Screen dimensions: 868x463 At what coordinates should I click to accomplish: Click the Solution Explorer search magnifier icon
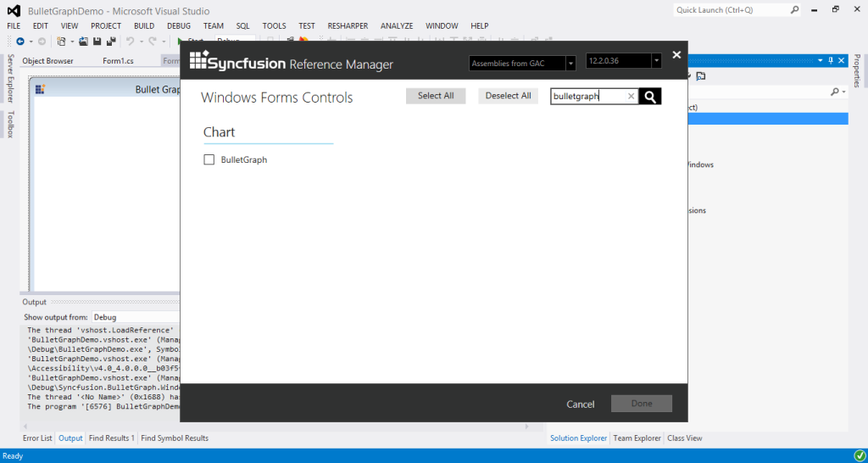[x=834, y=92]
